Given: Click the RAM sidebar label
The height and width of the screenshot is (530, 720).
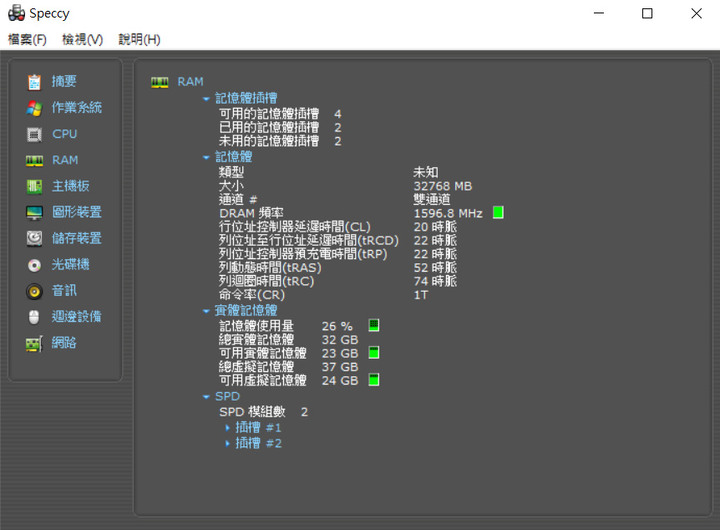Looking at the screenshot, I should coord(65,160).
